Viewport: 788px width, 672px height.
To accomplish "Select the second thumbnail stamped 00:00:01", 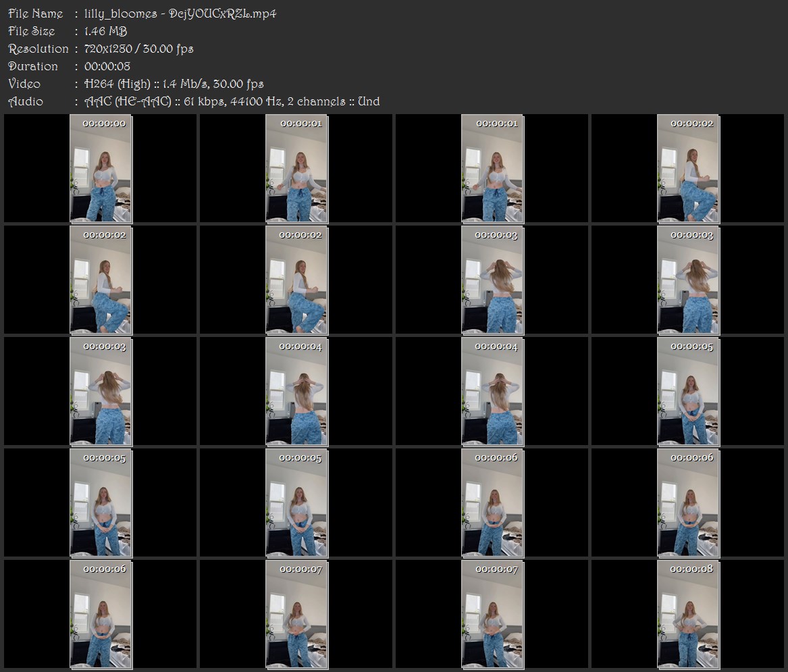I will 492,169.
